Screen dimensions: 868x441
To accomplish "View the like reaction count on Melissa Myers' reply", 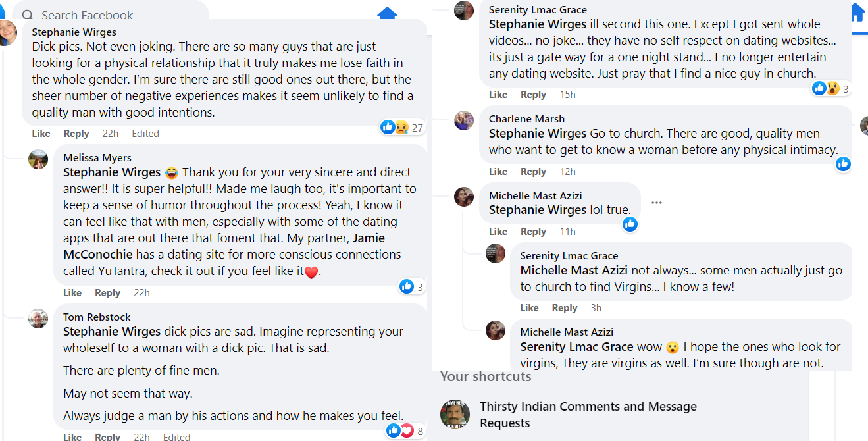I will pyautogui.click(x=411, y=286).
